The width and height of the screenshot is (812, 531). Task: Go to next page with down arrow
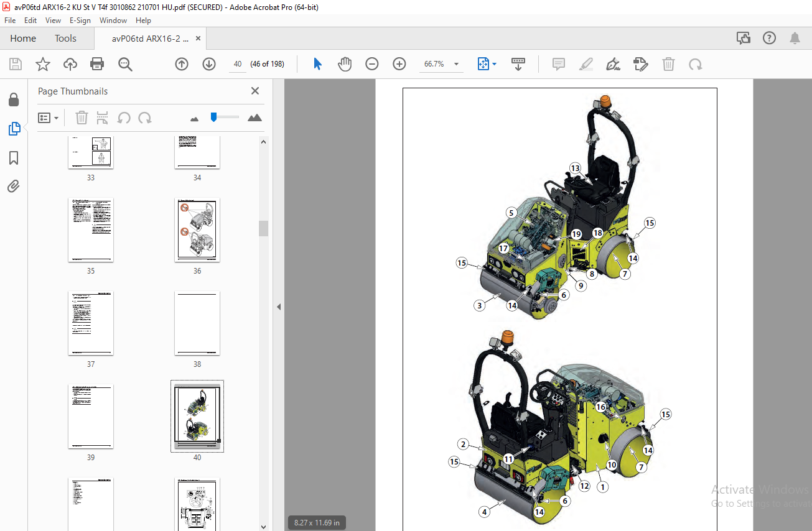(209, 64)
